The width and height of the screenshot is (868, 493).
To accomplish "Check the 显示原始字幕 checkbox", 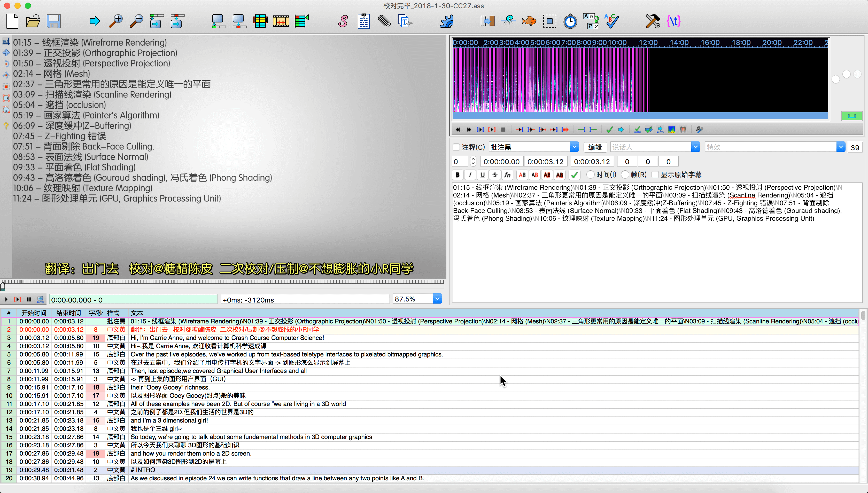I will (655, 175).
